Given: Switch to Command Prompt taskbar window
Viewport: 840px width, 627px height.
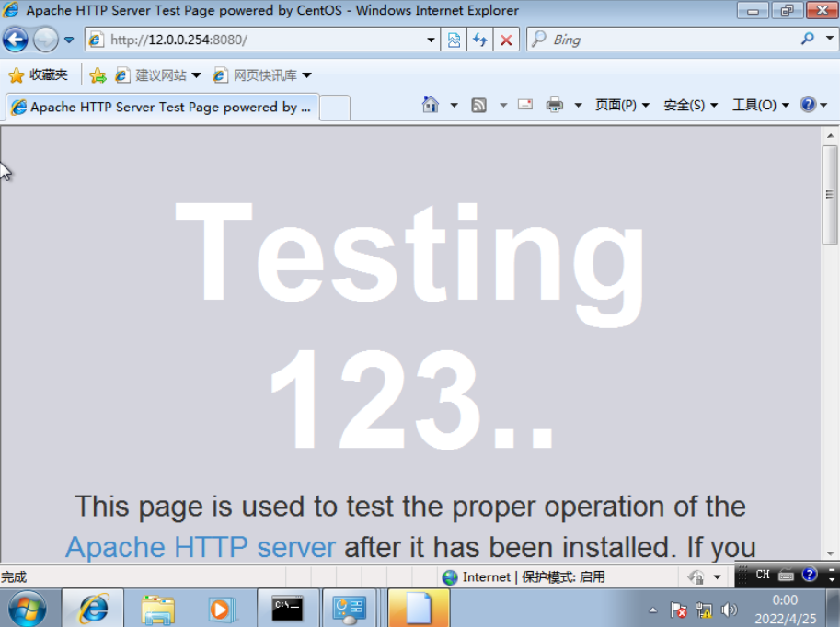Looking at the screenshot, I should click(x=288, y=609).
